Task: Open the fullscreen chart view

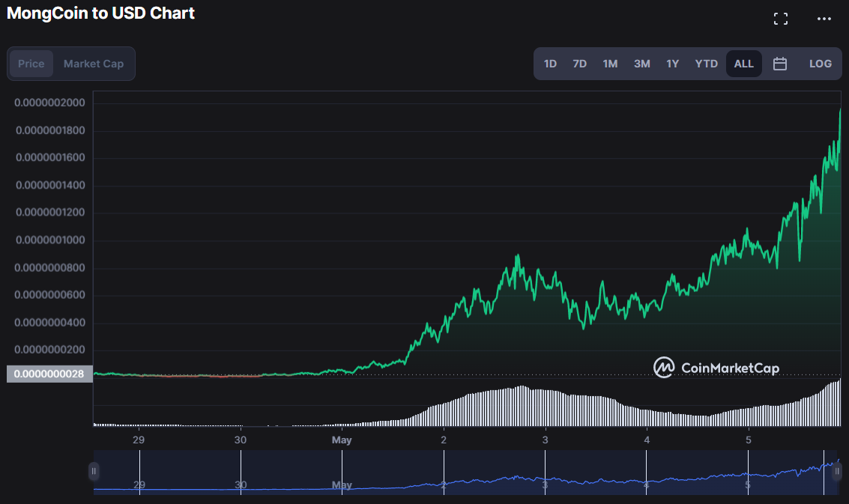Action: pos(780,18)
